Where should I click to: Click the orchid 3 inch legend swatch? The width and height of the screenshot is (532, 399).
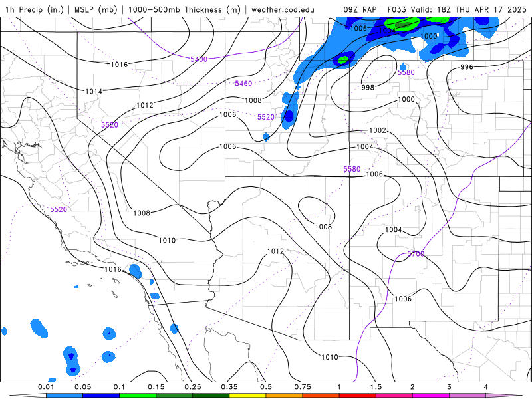467,396
